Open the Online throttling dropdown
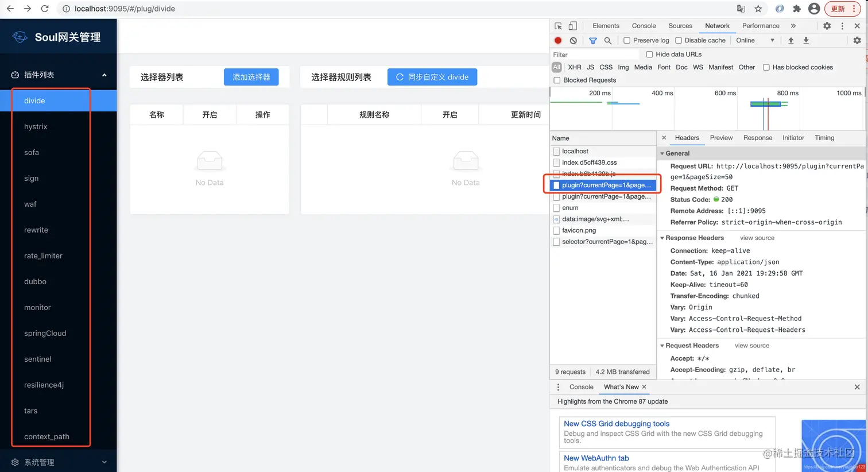 click(x=755, y=40)
